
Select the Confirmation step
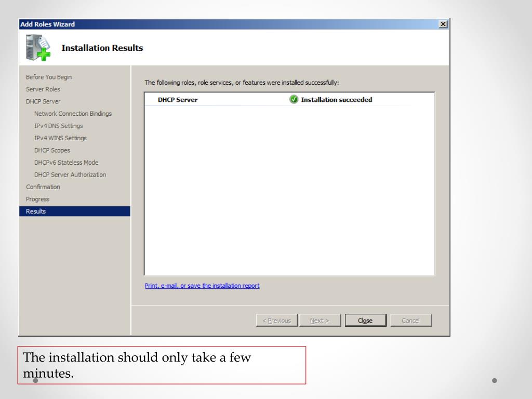pos(43,187)
